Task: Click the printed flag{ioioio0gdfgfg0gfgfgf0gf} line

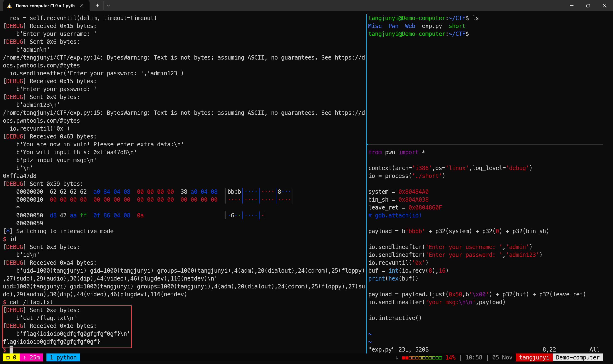Action: coord(51,342)
